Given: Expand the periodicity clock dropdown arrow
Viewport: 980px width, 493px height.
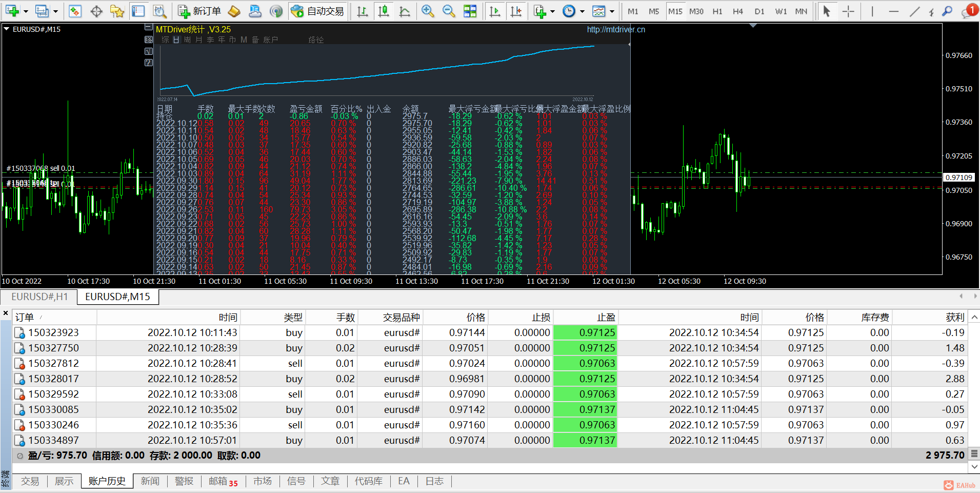Looking at the screenshot, I should click(x=582, y=11).
